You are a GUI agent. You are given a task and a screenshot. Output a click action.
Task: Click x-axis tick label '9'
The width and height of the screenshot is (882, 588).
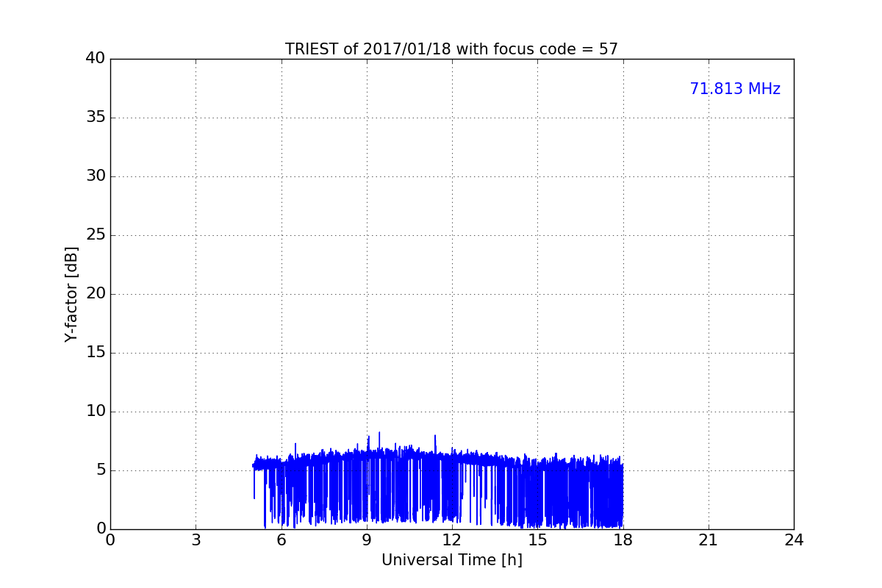tap(367, 540)
